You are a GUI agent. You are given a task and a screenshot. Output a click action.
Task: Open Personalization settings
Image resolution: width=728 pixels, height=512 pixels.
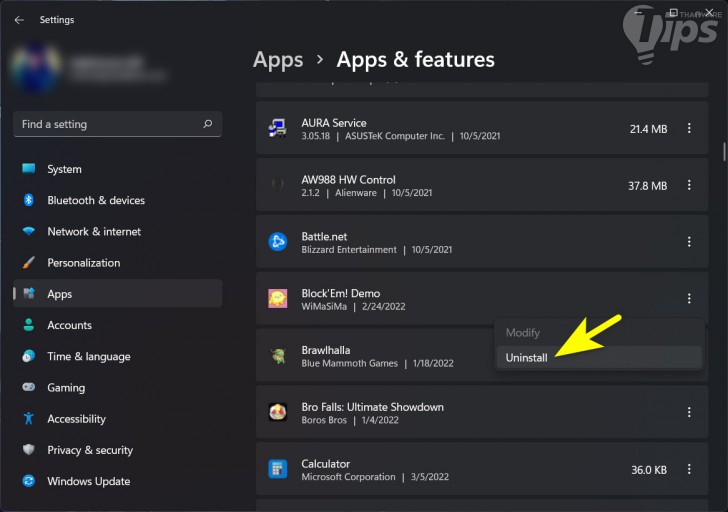tap(117, 263)
